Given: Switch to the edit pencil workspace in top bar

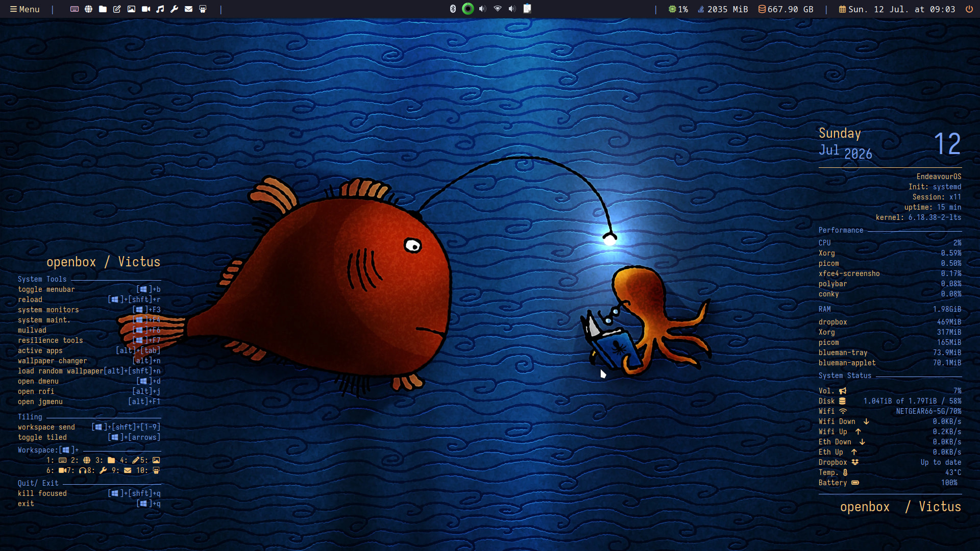Looking at the screenshot, I should coord(117,9).
